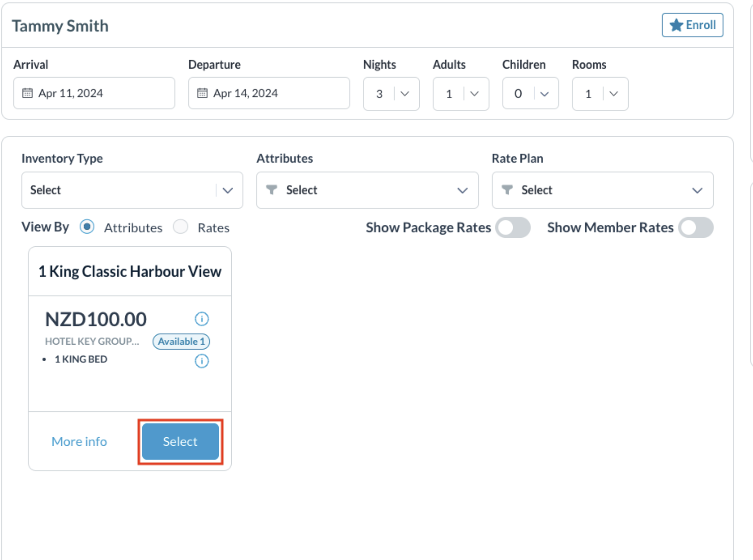753x560 pixels.
Task: Turn on Show Member Rates toggle
Action: [x=696, y=228]
